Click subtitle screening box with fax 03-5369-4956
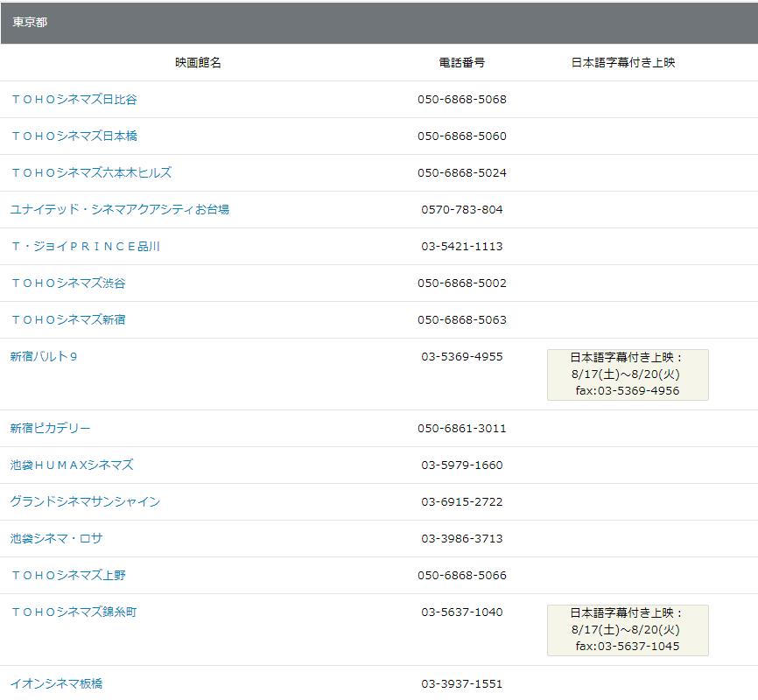 [628, 374]
